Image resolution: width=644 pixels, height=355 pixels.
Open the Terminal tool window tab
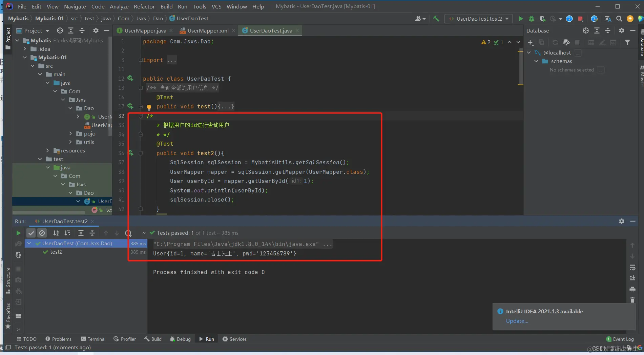(x=93, y=339)
